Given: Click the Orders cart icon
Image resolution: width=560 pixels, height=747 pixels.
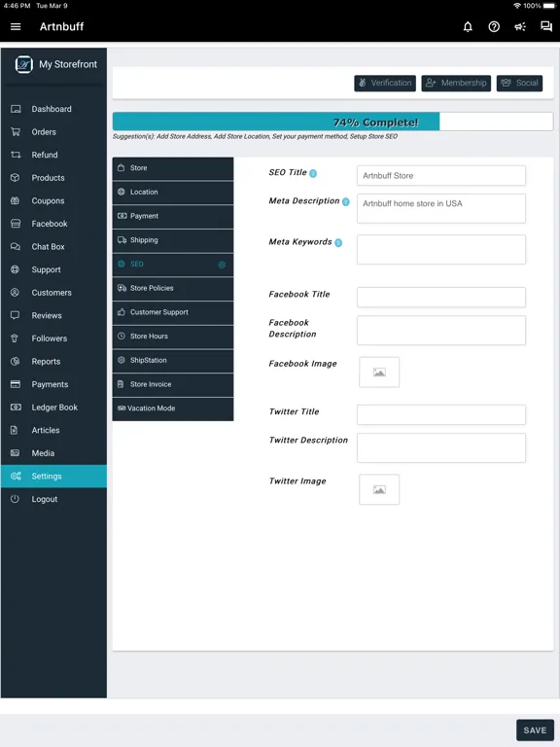Looking at the screenshot, I should [x=16, y=132].
